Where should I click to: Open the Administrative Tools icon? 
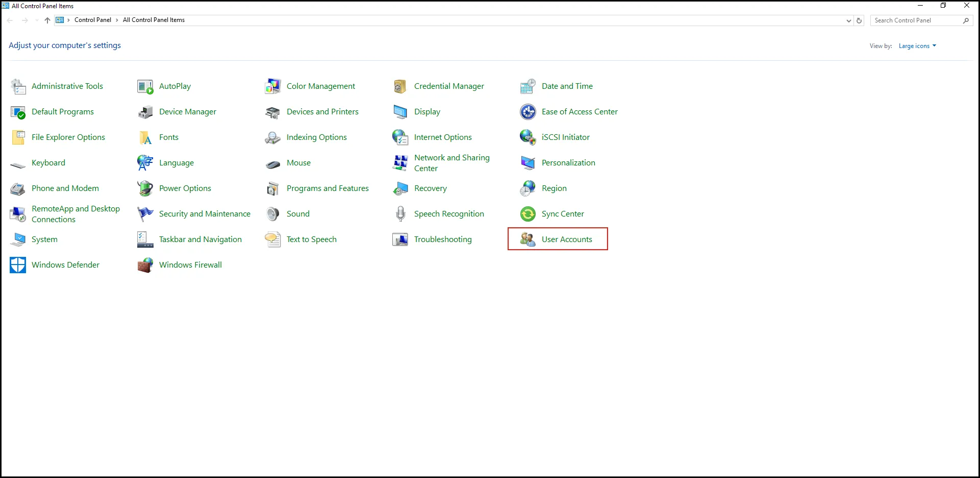tap(18, 86)
